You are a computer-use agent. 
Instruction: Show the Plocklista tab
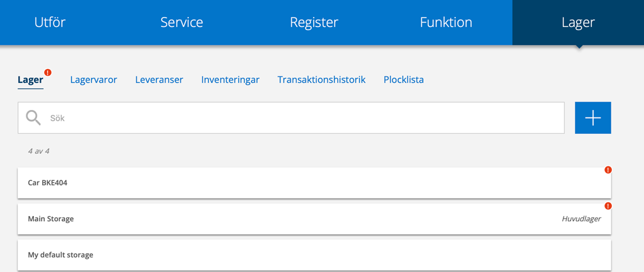tap(403, 80)
